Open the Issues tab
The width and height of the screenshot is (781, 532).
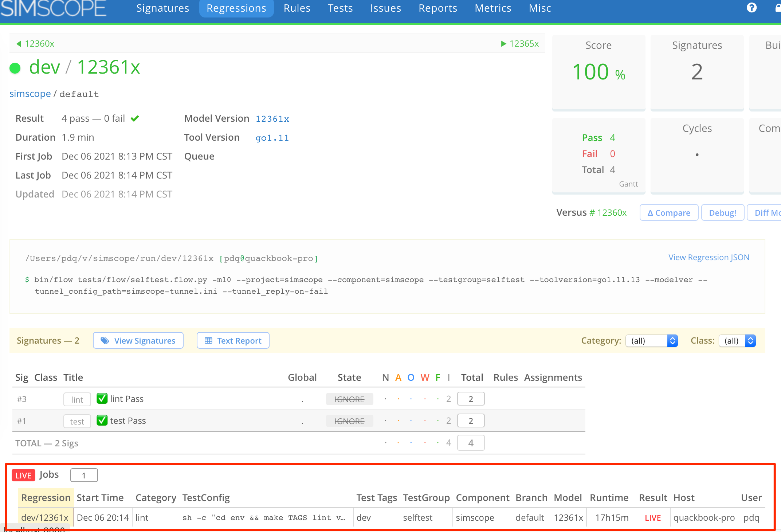(385, 8)
